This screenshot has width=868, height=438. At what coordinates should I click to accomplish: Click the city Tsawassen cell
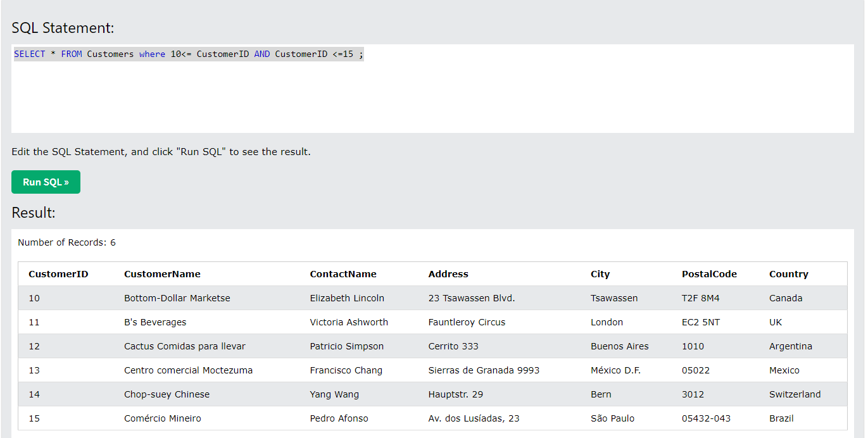[614, 298]
